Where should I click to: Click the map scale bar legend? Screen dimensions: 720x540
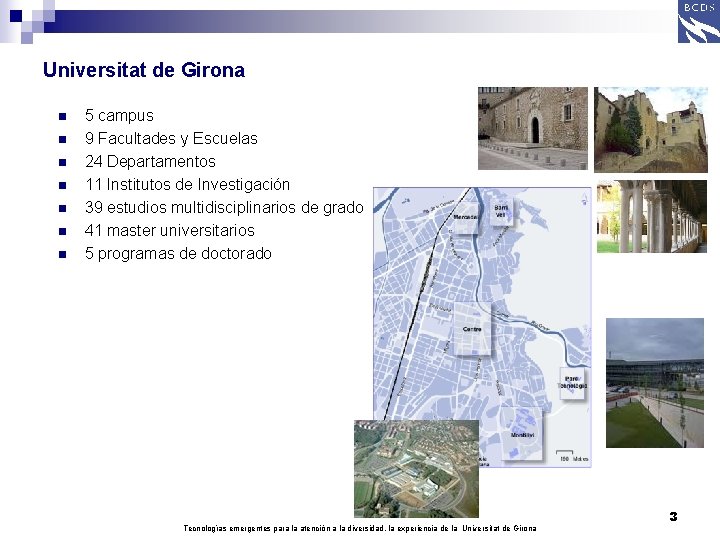572,456
